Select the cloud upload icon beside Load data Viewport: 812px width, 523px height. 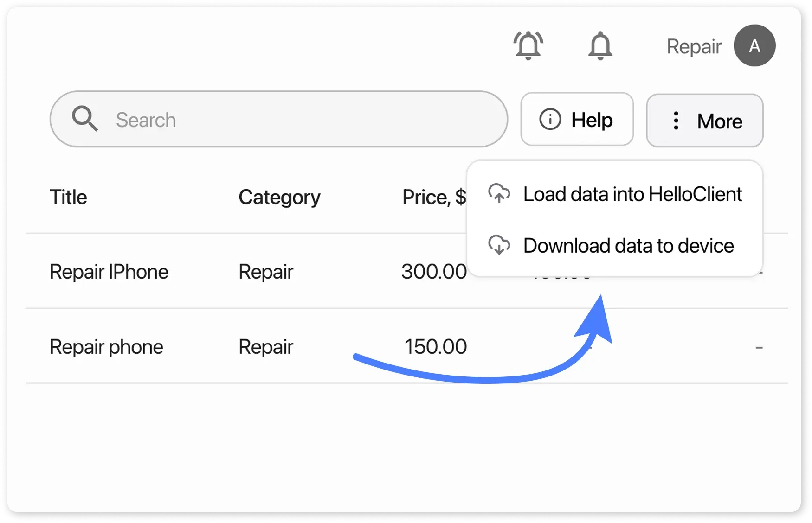[499, 195]
